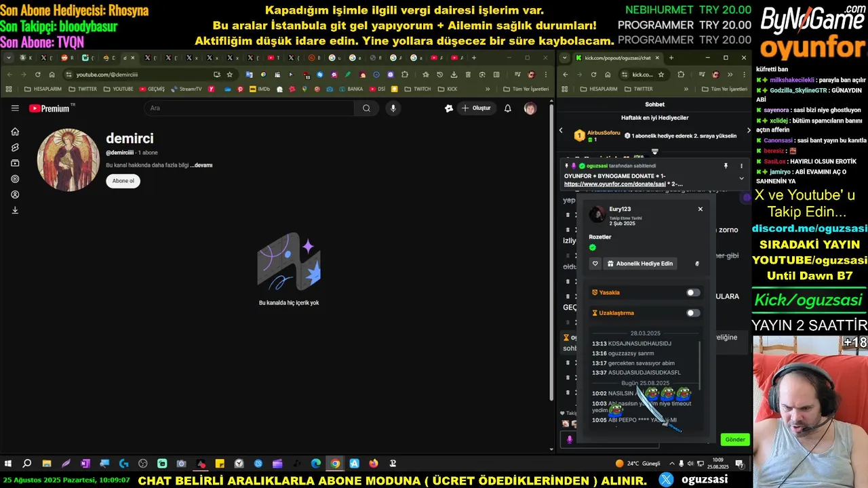The height and width of the screenshot is (488, 868).
Task: Reload the YouTube page
Action: (38, 75)
